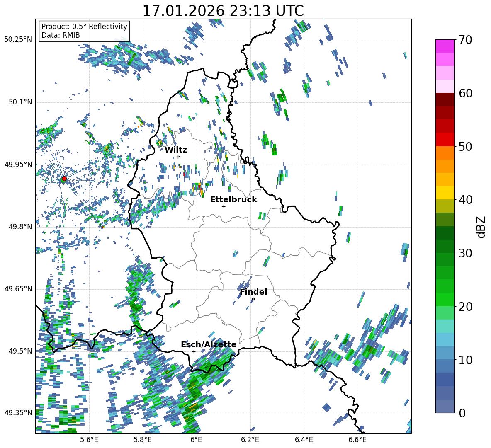The height and width of the screenshot is (448, 491).
Task: Click the 49.35°N latitude tick label
Action: [18, 413]
